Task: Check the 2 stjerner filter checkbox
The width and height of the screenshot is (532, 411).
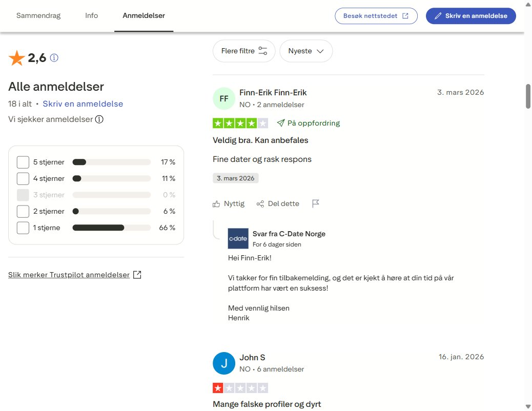Action: click(x=23, y=212)
